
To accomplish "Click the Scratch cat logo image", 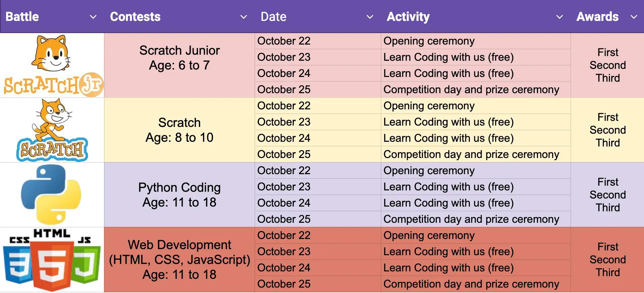I will pyautogui.click(x=52, y=130).
